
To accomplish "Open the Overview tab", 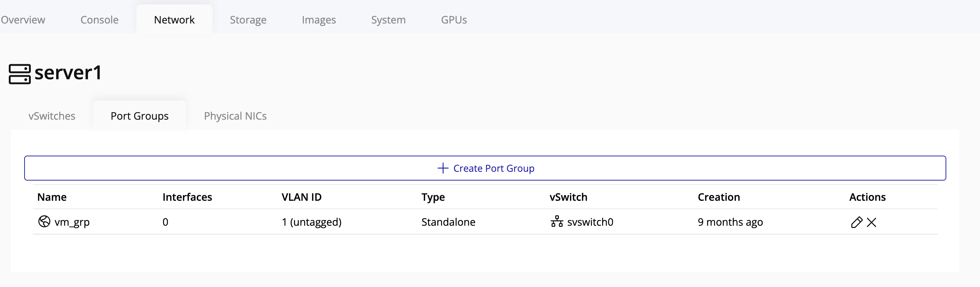I will [x=23, y=19].
